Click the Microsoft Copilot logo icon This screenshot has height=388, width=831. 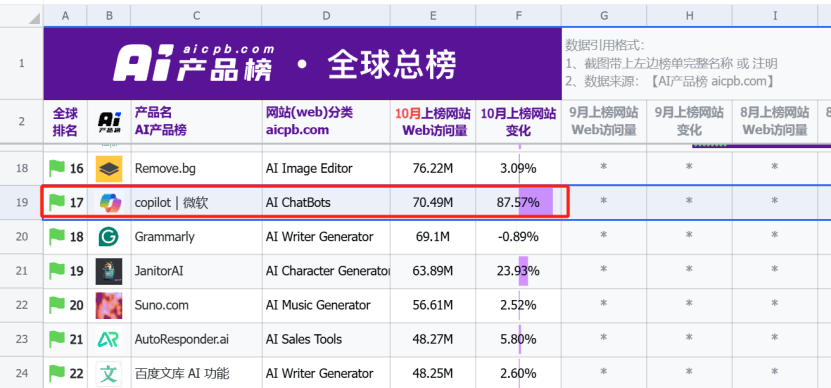pyautogui.click(x=110, y=203)
